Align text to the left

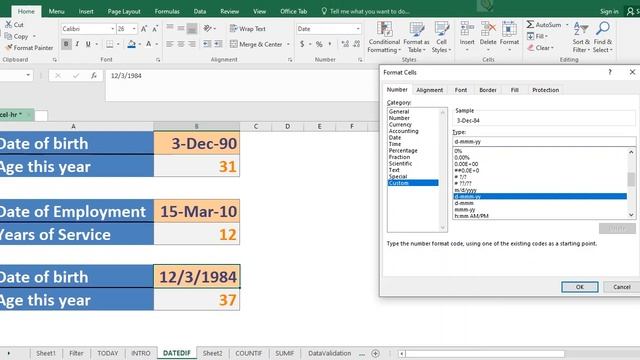(170, 44)
